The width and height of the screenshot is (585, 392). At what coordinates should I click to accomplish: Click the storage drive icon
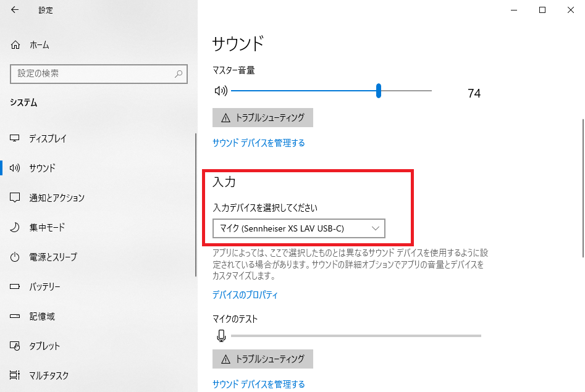tap(15, 316)
